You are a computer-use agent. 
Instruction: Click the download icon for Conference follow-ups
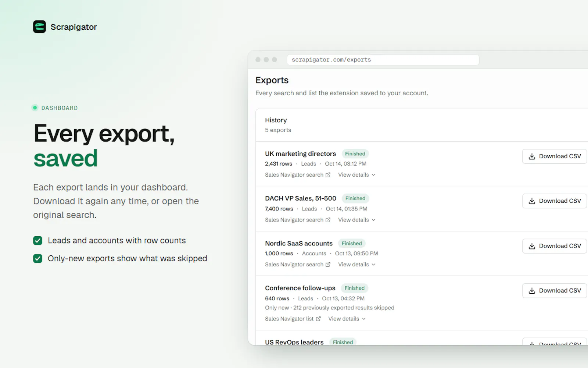[x=532, y=291]
